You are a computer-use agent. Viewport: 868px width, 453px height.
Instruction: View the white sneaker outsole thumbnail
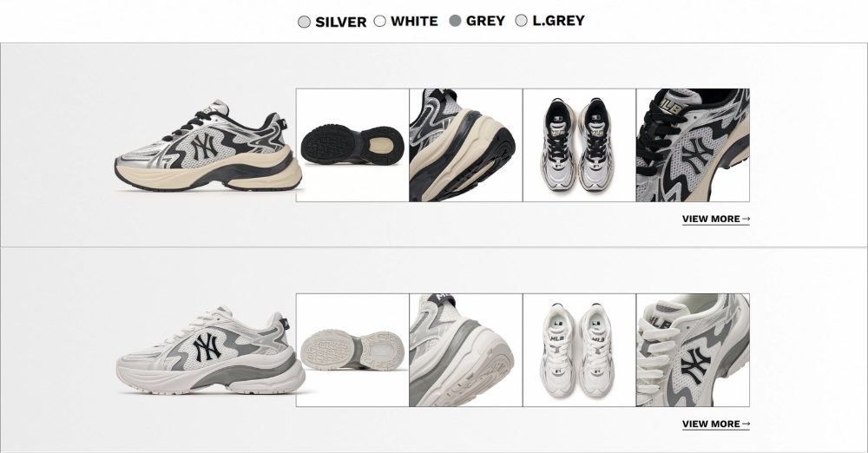352,350
